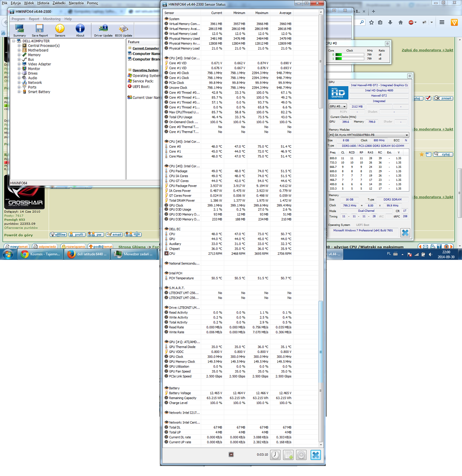The image size is (462, 476).
Task: Click the clock icon in Sensor Status
Action: (275, 455)
